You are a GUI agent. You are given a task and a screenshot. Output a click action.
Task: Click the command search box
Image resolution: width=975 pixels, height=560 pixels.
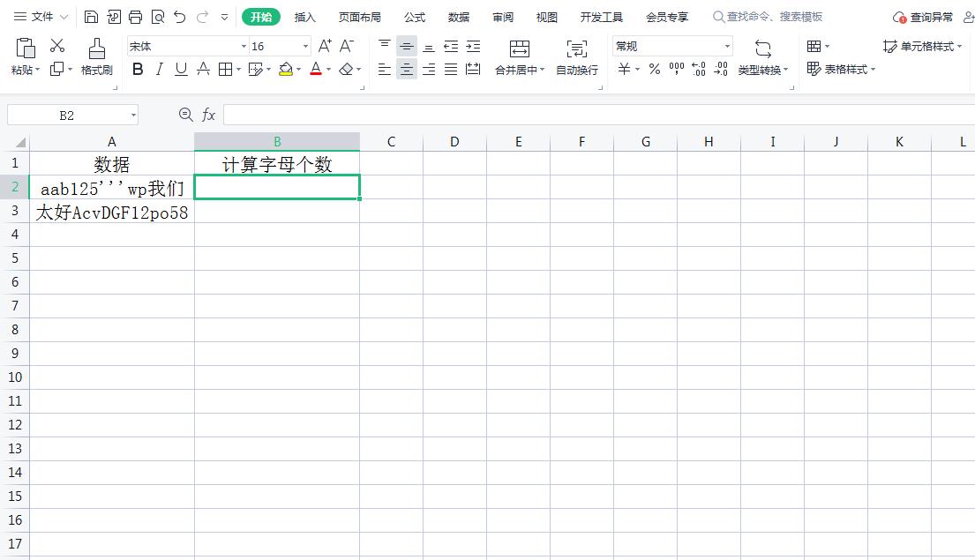coord(768,17)
